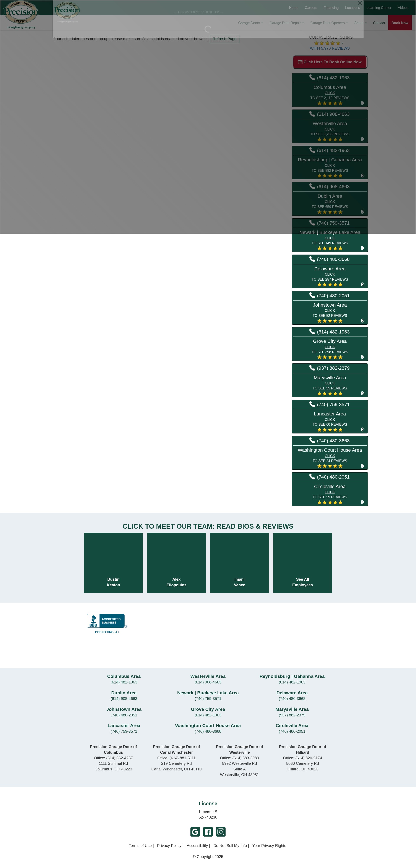Click the (937) 882-2379 number in the footer
Screen dimensions: 416x868
(292, 715)
